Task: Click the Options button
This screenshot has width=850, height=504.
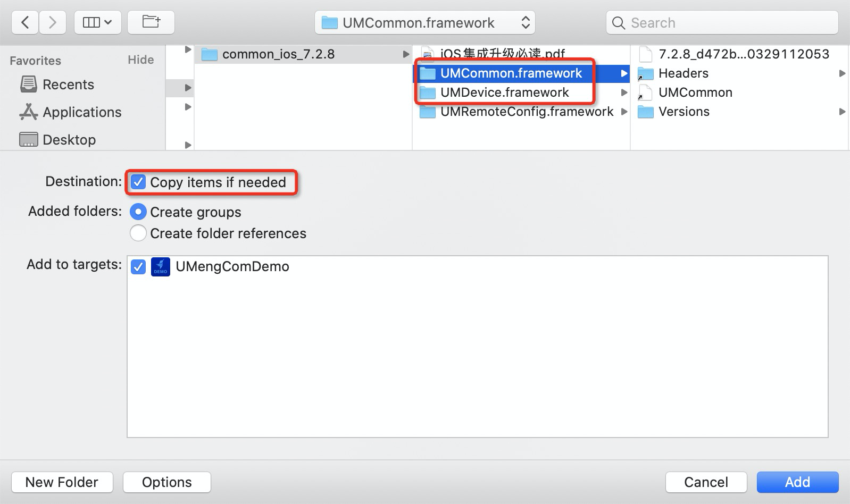Action: tap(167, 482)
